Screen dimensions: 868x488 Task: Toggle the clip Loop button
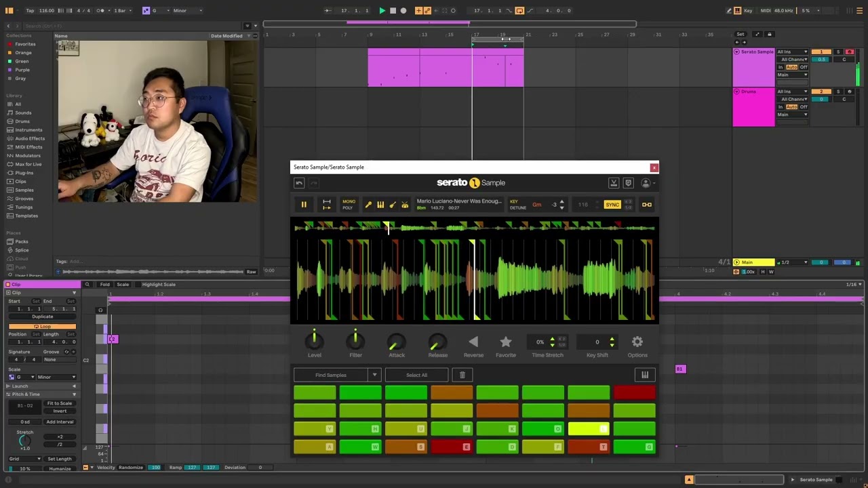click(x=42, y=326)
